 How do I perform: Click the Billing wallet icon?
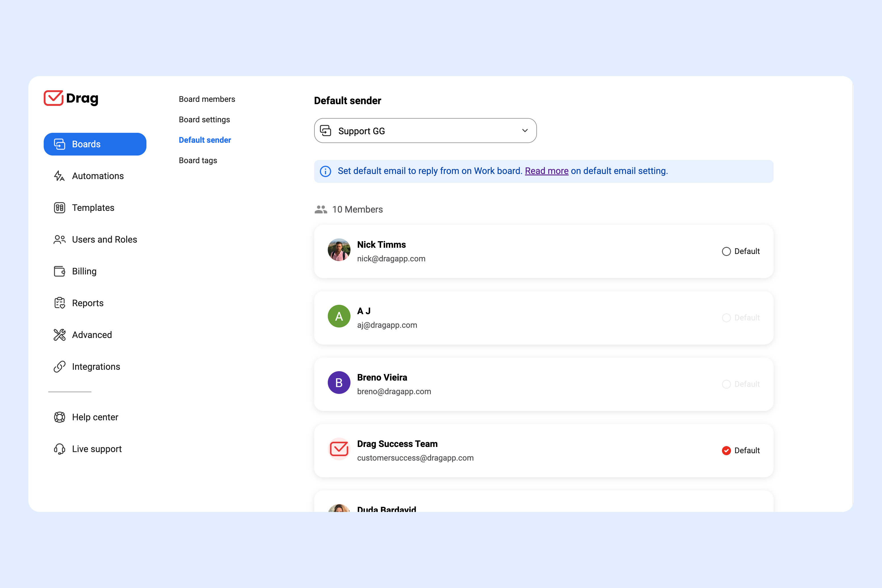(60, 271)
